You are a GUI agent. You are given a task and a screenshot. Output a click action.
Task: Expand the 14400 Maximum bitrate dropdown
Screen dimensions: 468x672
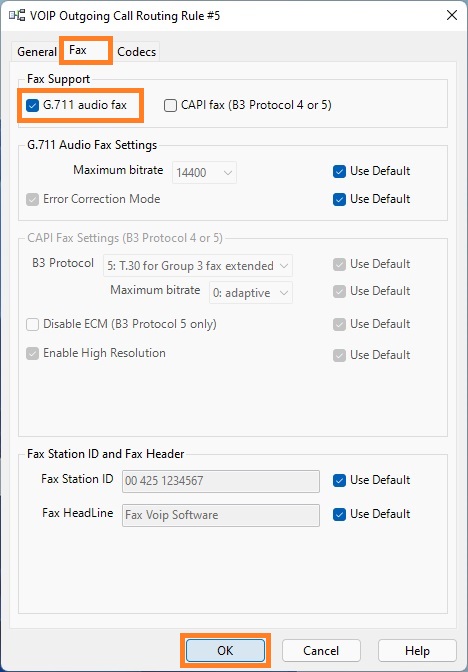204,173
